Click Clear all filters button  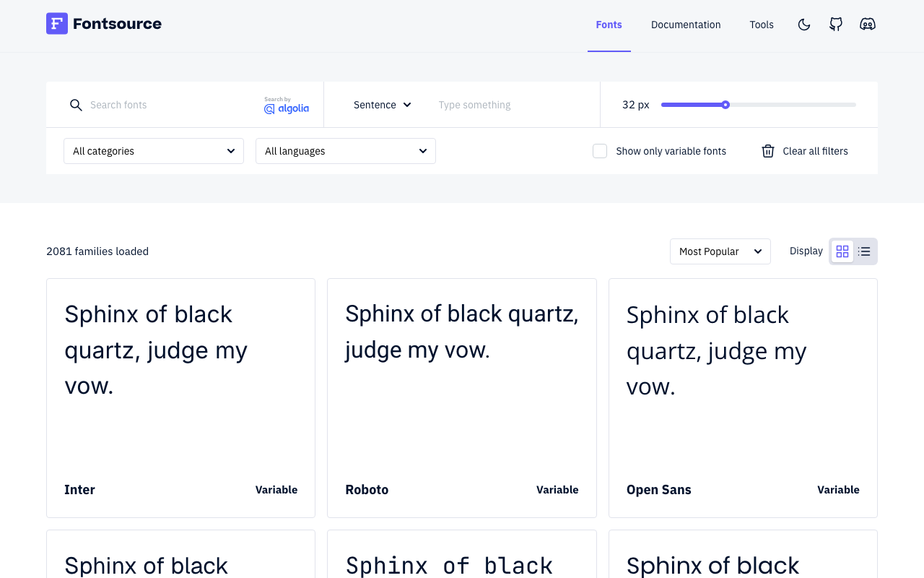tap(805, 151)
